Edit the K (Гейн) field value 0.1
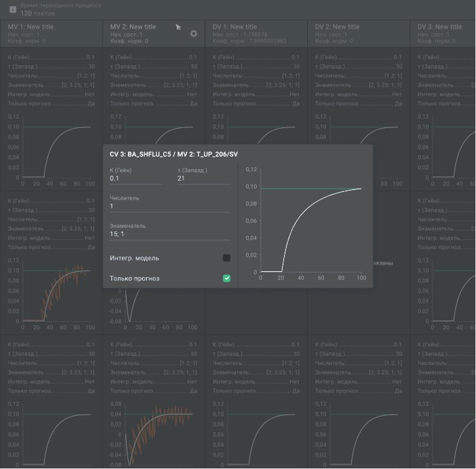This screenshot has width=476, height=469. (x=136, y=178)
